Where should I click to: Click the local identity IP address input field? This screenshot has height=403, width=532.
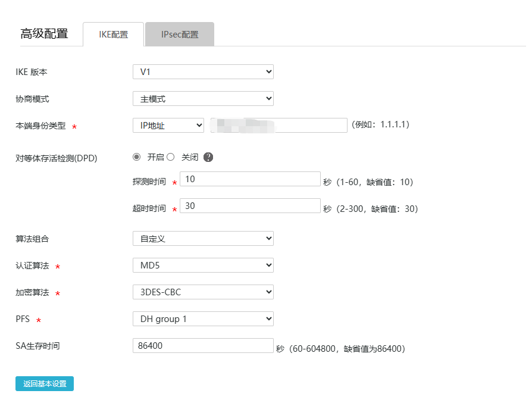[279, 125]
